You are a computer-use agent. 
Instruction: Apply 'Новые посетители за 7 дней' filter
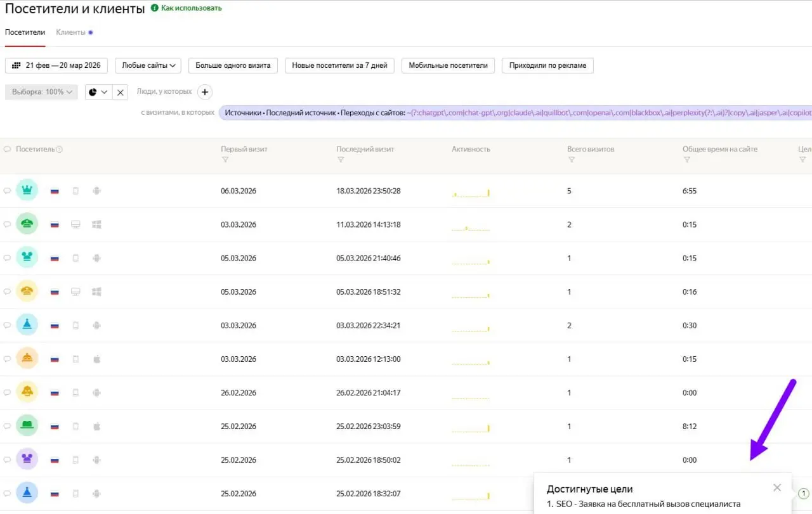(x=339, y=65)
